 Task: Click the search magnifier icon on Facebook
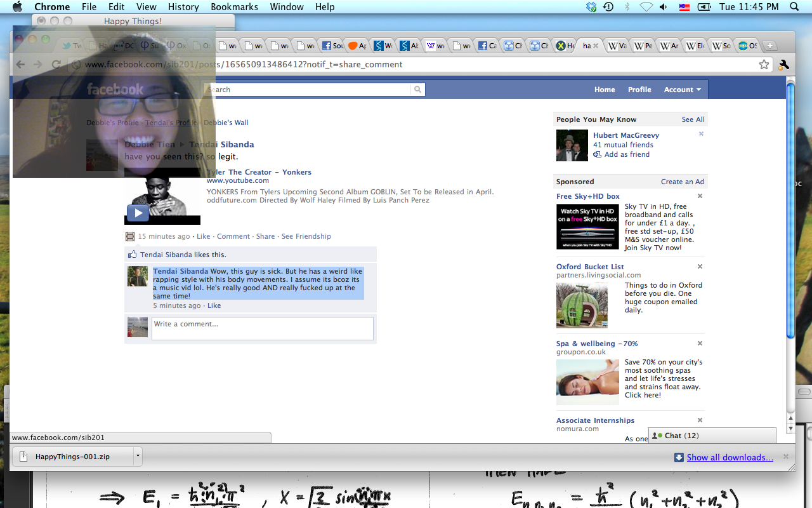417,90
